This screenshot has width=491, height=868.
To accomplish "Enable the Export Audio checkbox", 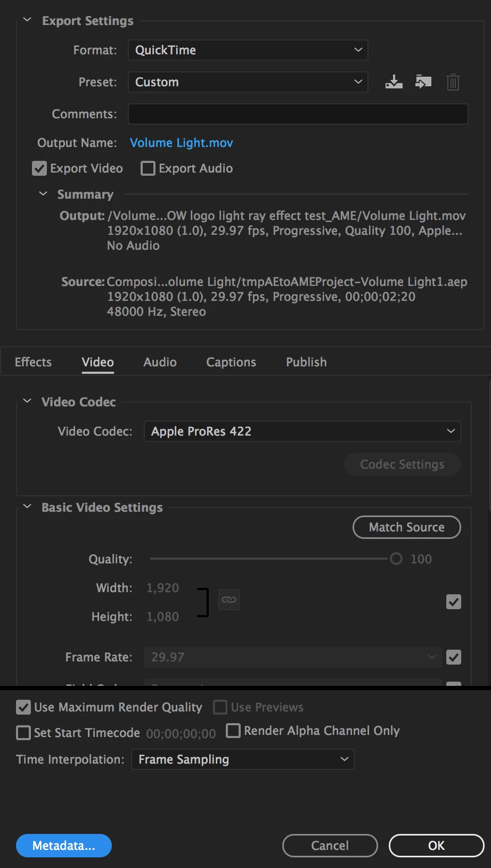I will (x=148, y=168).
